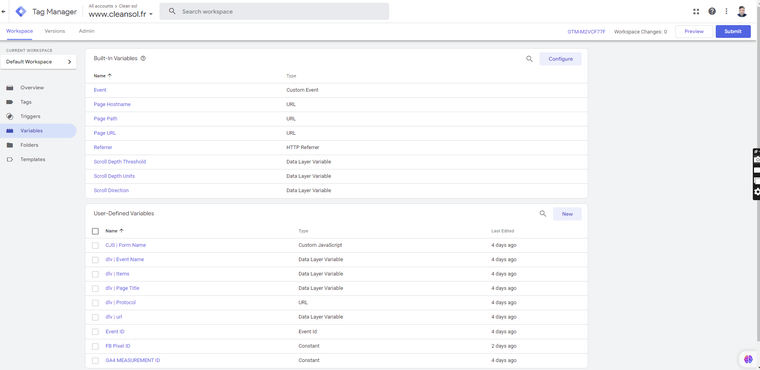760x370 pixels.
Task: Click the Search workspace input field
Action: tap(274, 11)
